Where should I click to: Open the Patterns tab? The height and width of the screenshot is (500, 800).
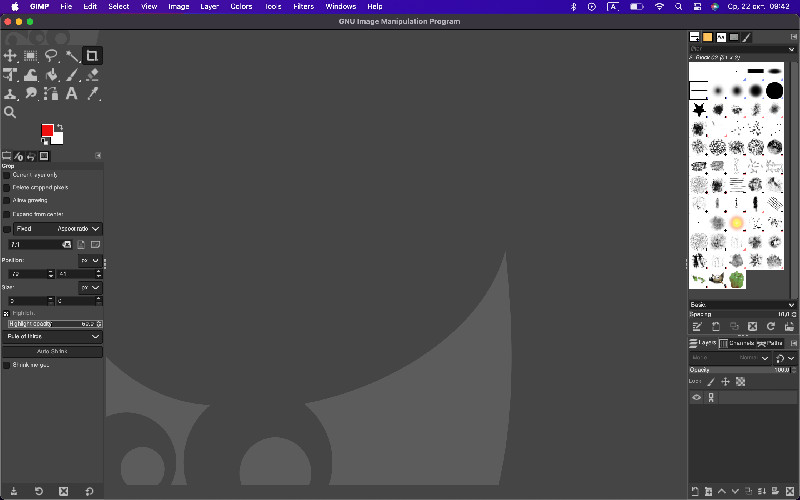click(708, 37)
